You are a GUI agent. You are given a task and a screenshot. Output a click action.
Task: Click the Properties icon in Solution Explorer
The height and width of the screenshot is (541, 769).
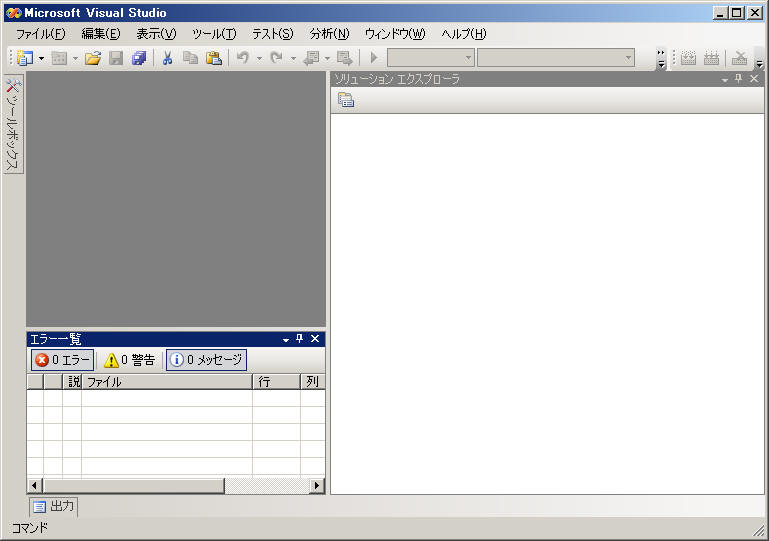click(346, 99)
